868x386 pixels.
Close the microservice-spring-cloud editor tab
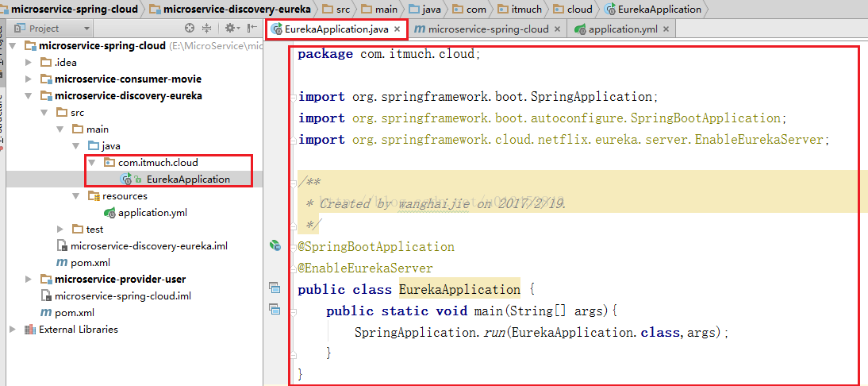pyautogui.click(x=557, y=29)
